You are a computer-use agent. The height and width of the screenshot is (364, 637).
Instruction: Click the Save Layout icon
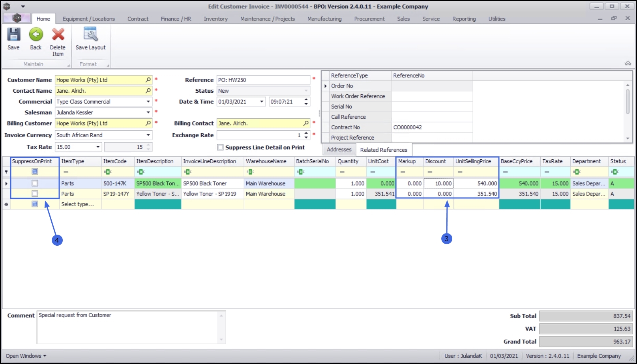90,35
